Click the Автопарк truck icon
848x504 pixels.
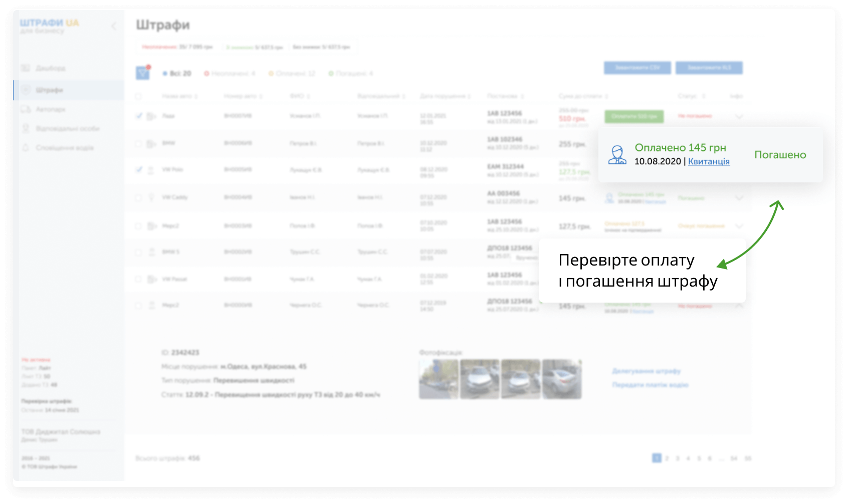pos(26,109)
